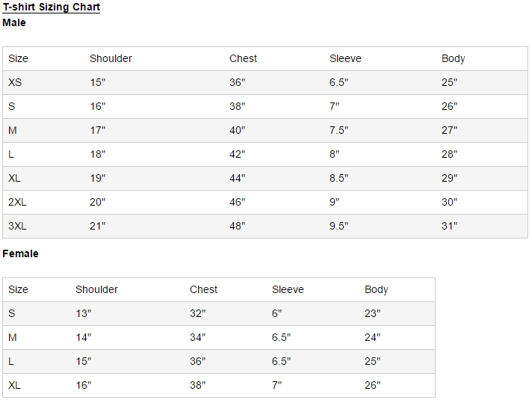Image resolution: width=532 pixels, height=400 pixels.
Task: Click the 9.5" sleeve value
Action: coord(338,226)
